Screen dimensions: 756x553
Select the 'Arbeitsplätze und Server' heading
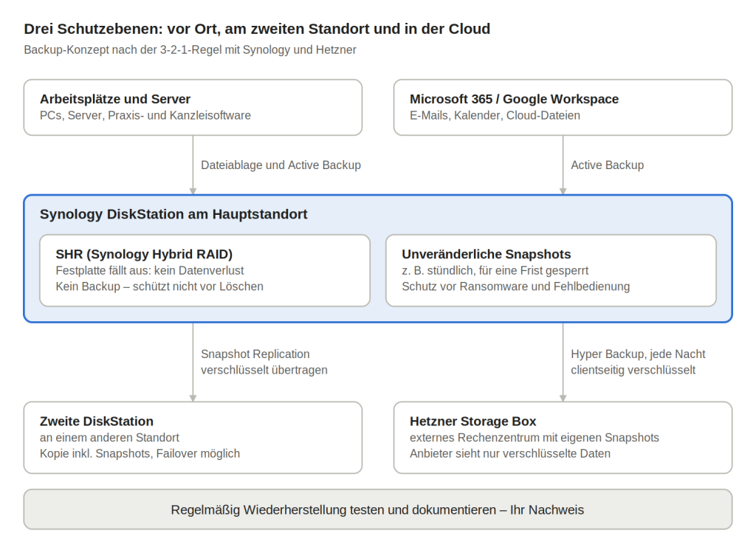tap(114, 99)
